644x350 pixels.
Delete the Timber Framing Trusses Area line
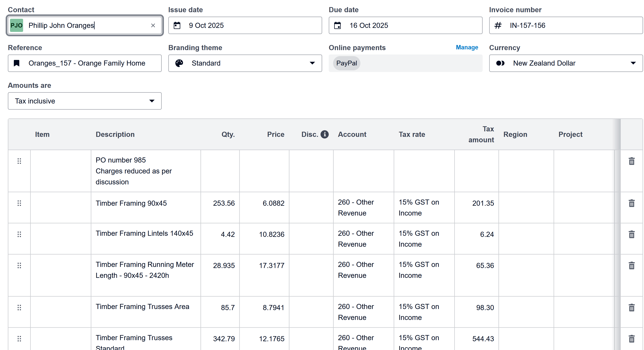[x=631, y=308]
